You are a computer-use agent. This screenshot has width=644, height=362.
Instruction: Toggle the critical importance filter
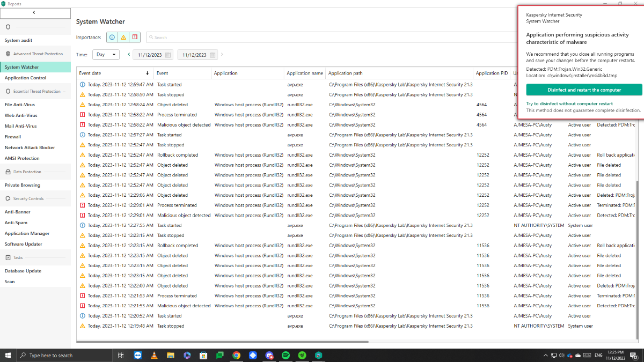coord(135,38)
